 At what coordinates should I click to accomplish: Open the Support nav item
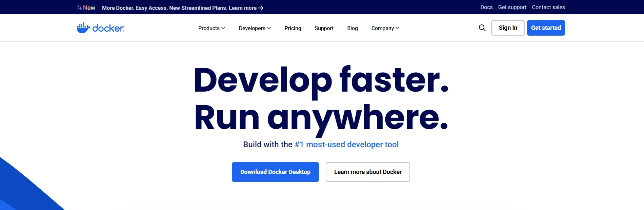coord(324,28)
